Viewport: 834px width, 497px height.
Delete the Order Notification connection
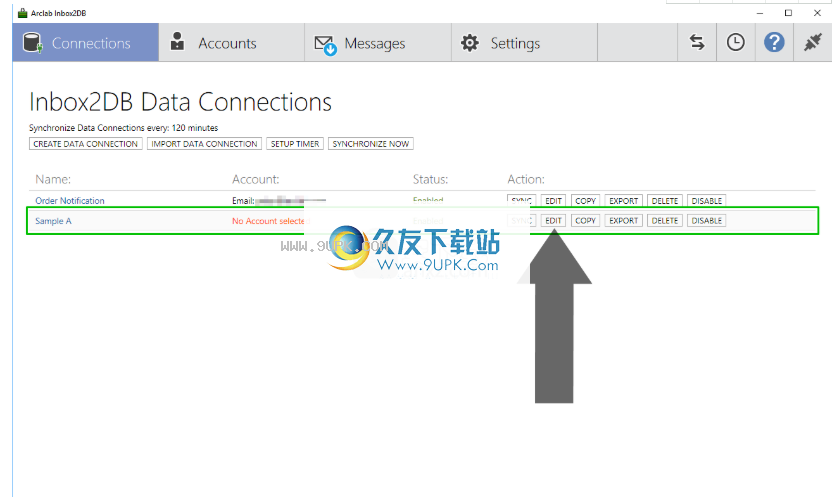tap(665, 201)
